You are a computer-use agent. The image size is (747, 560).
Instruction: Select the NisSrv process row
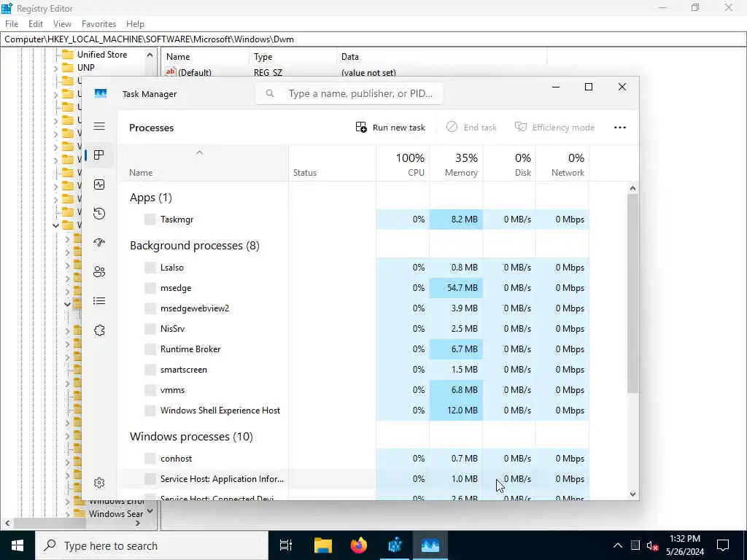(354, 329)
